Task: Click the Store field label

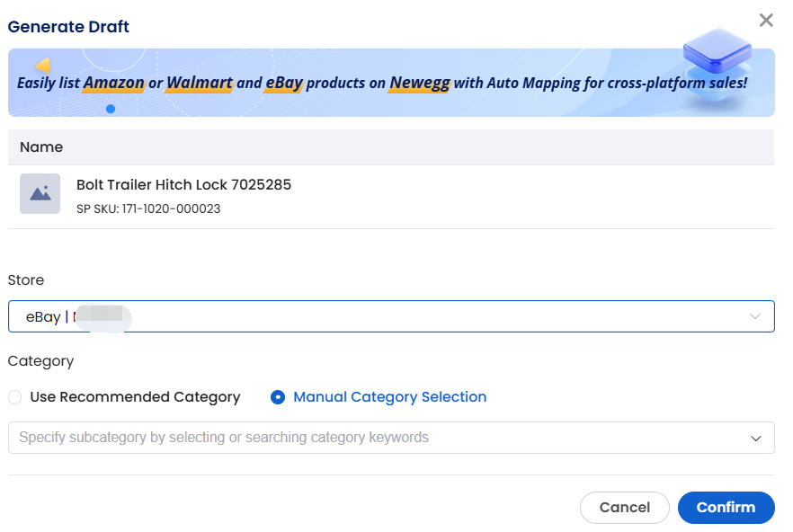Action: [26, 279]
